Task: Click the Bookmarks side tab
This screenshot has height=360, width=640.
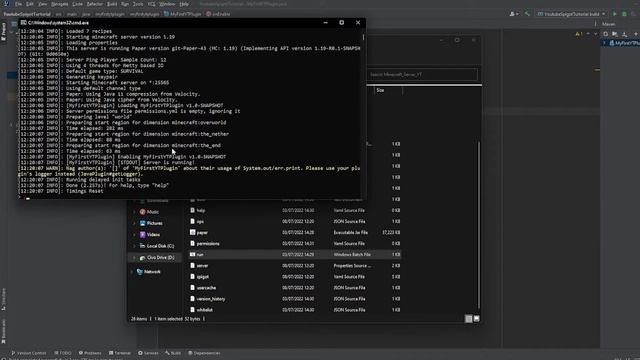Action: coord(4,331)
